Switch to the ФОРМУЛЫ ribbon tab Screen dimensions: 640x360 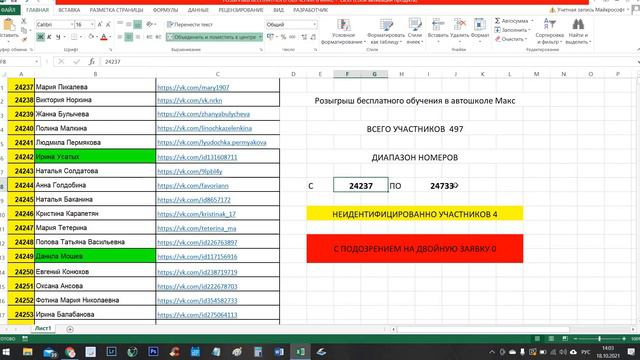tap(165, 10)
